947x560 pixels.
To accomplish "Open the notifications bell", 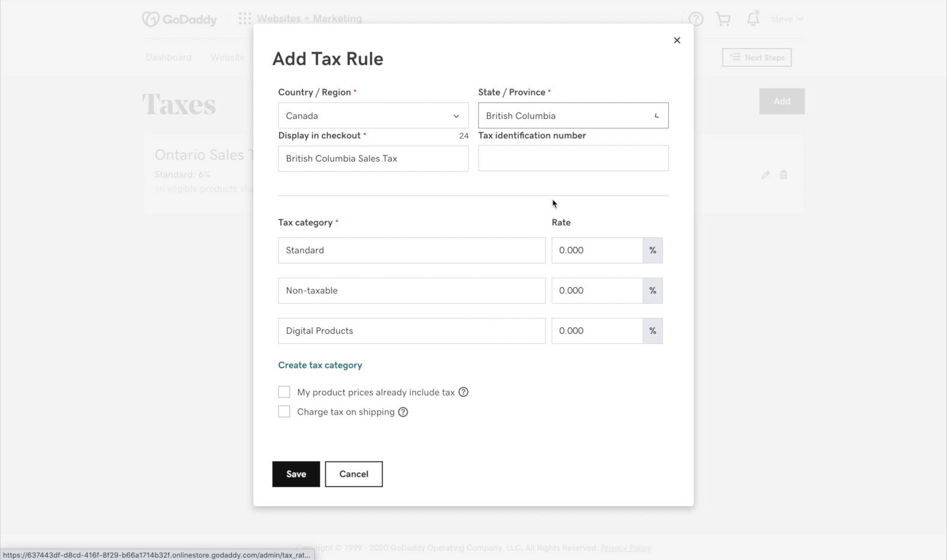I will point(752,19).
